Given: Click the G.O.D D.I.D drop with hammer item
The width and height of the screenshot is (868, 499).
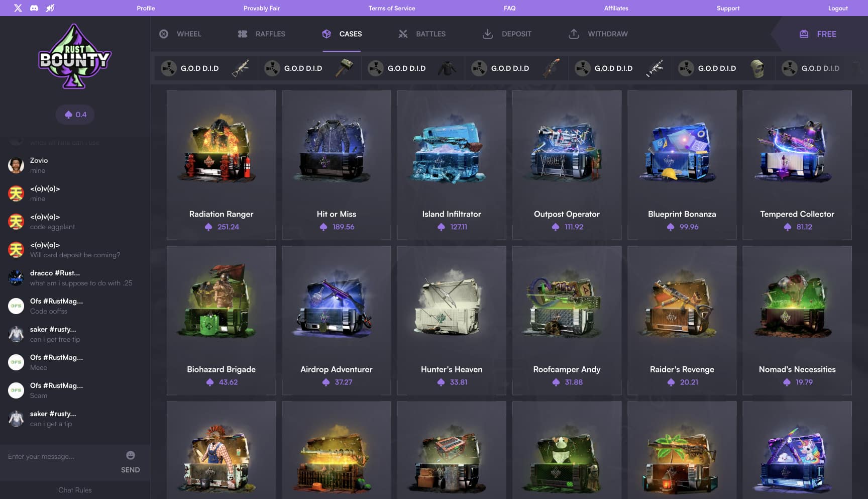Looking at the screenshot, I should click(x=309, y=68).
